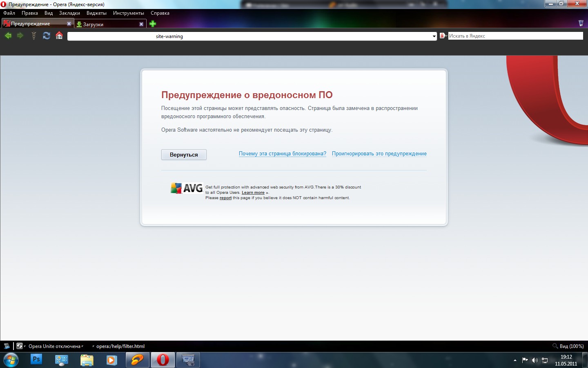Click the taskbar clock showing 19:12
The height and width of the screenshot is (368, 588).
click(x=566, y=360)
